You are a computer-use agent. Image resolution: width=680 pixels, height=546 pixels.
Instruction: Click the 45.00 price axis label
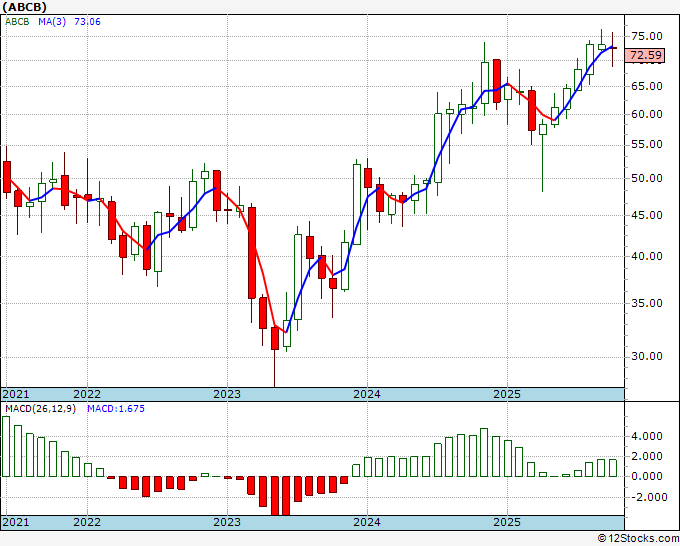coord(647,215)
